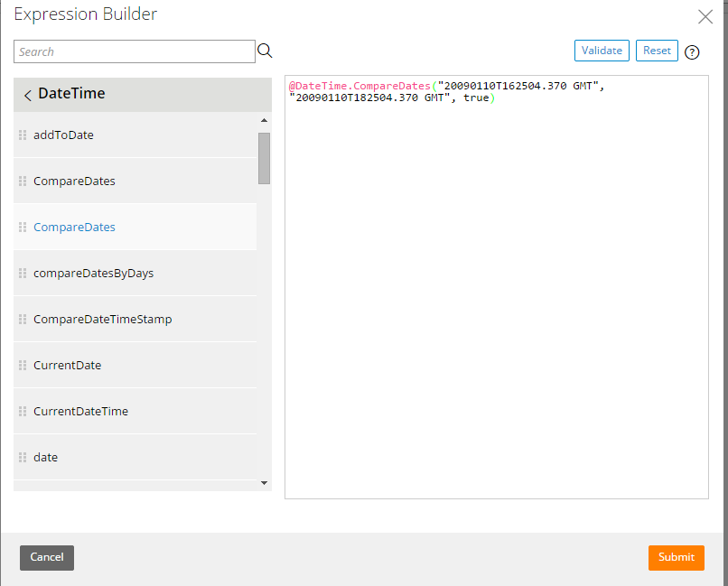Click drag handle beside CompareDateTimeStamp

point(23,320)
